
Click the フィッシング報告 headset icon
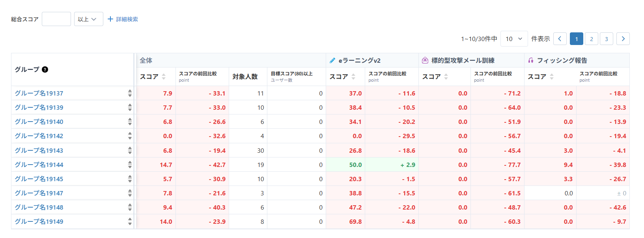click(531, 60)
